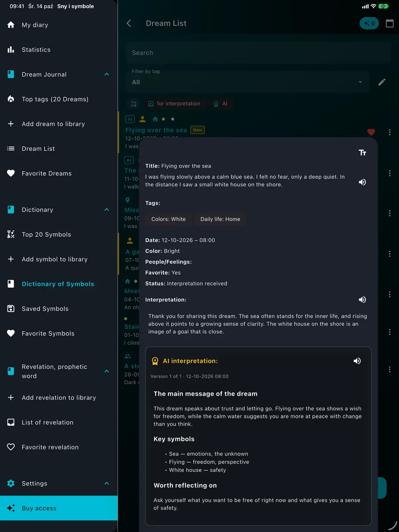The height and width of the screenshot is (532, 399).
Task: Unfavorite Flying over the sea heart
Action: tap(372, 132)
